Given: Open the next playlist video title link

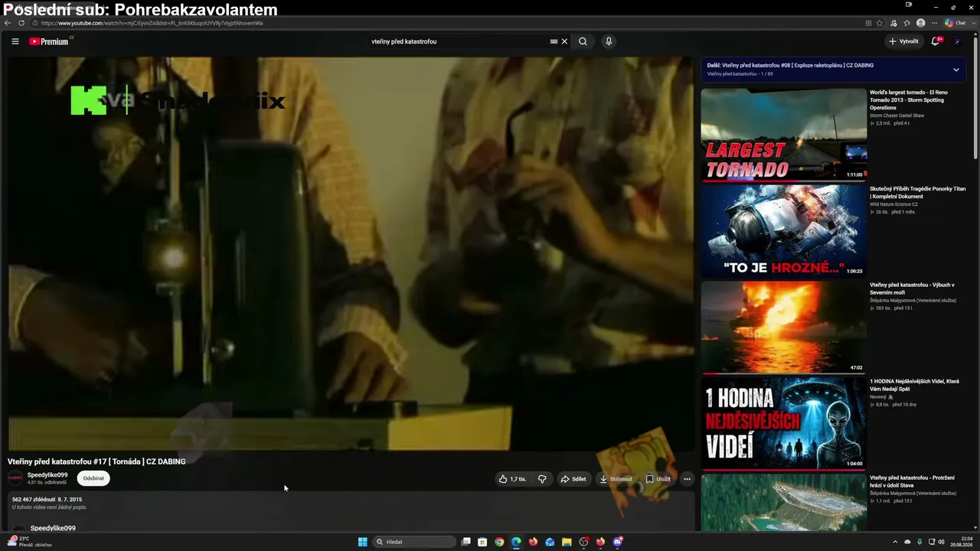Looking at the screenshot, I should pos(790,65).
